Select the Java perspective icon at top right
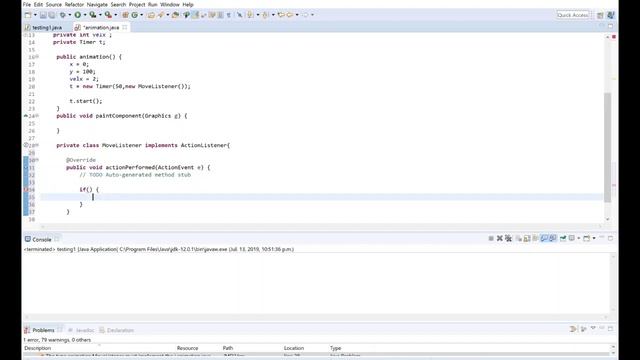This screenshot has height=360, width=640. 611,15
